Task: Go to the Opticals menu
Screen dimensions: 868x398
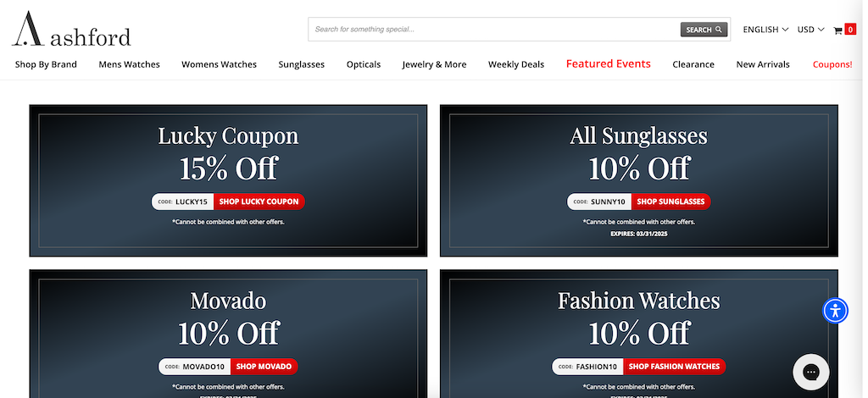Action: 364,64
